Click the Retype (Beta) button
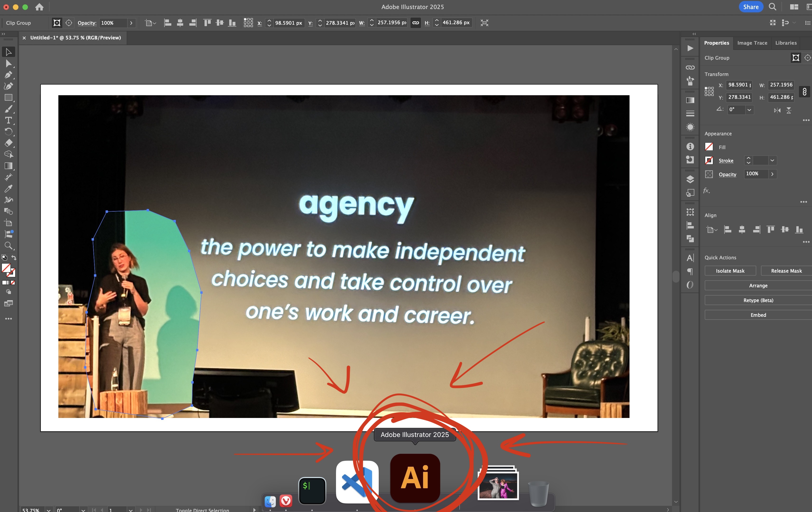 coord(758,300)
